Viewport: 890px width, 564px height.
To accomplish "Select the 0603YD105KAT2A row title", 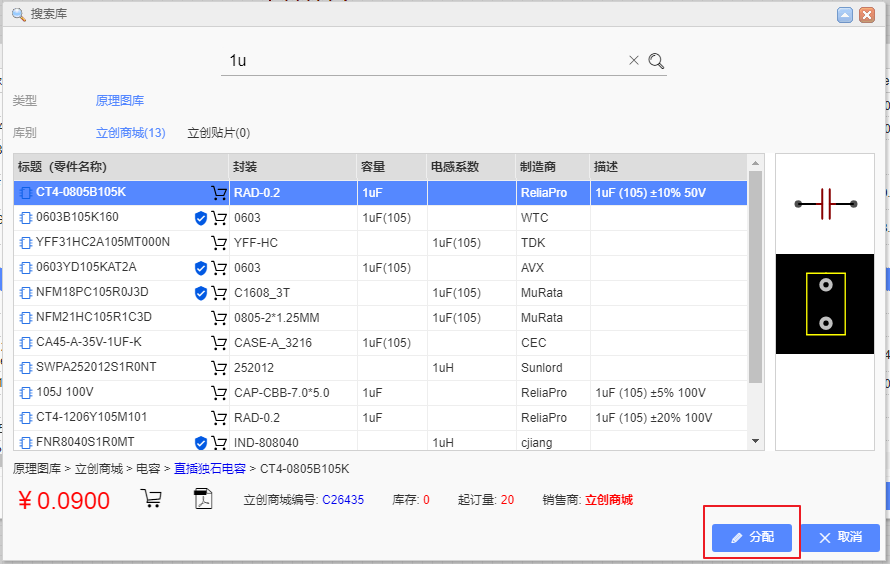I will pyautogui.click(x=86, y=267).
